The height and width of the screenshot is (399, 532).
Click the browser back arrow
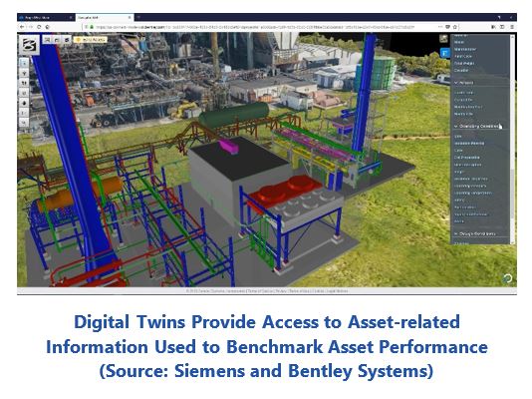click(x=22, y=27)
